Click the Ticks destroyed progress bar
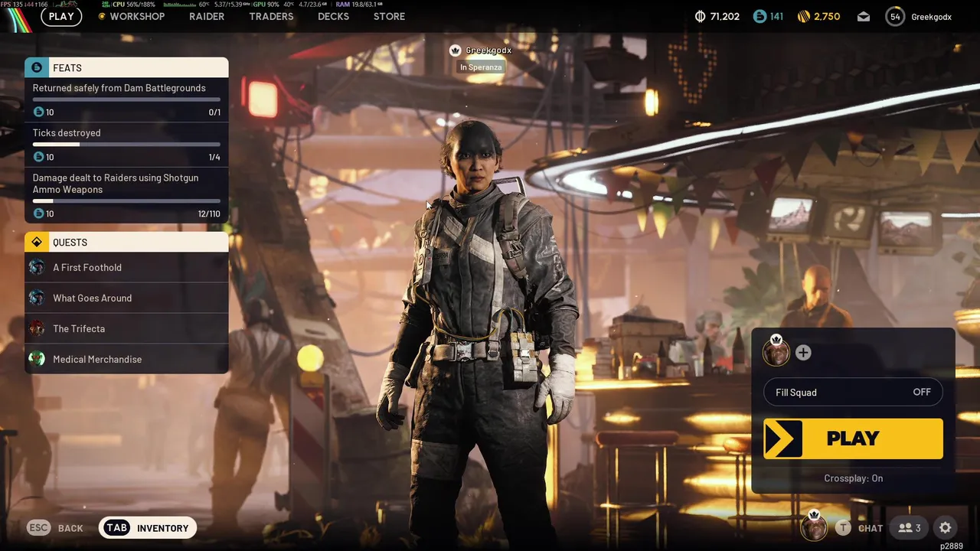This screenshot has height=551, width=980. 126,144
